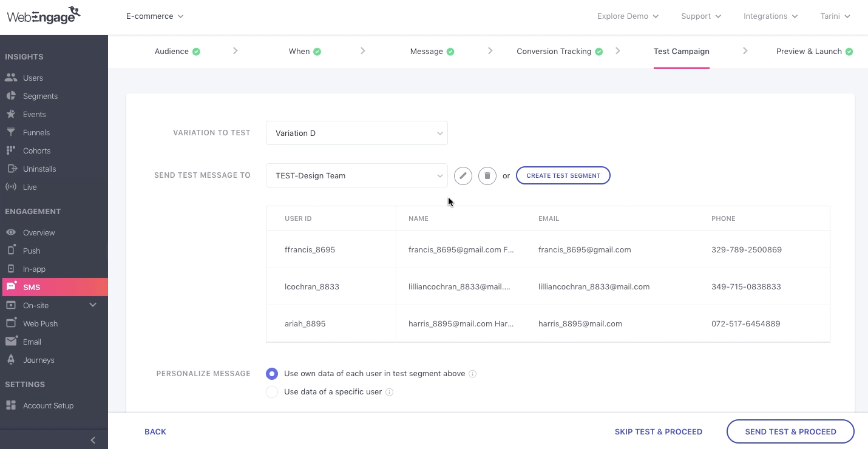Open Email envelope icon
Screen dimensions: 868x449
[11, 342]
